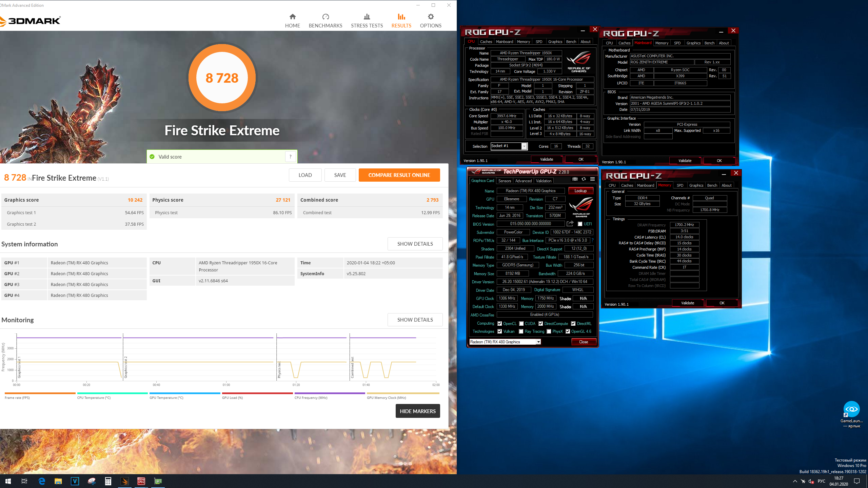The image size is (868, 488).
Task: Click the question mark beside Valid score
Action: click(x=290, y=157)
